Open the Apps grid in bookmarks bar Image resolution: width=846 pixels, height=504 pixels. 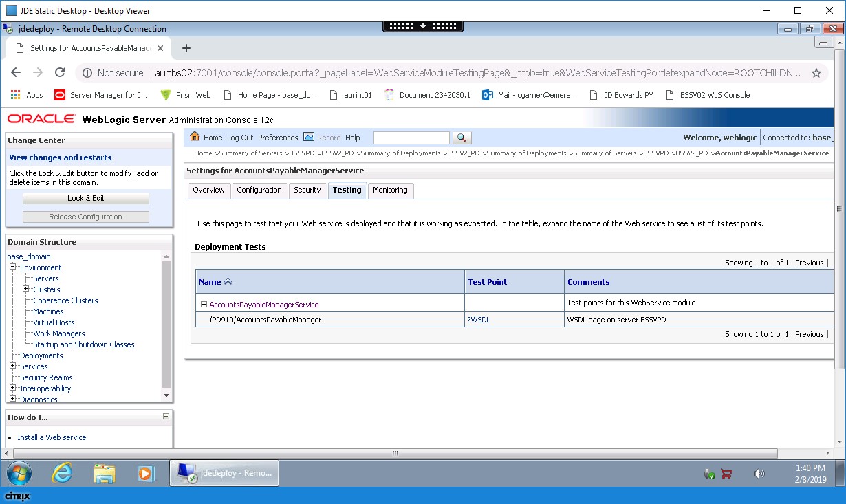[x=27, y=95]
